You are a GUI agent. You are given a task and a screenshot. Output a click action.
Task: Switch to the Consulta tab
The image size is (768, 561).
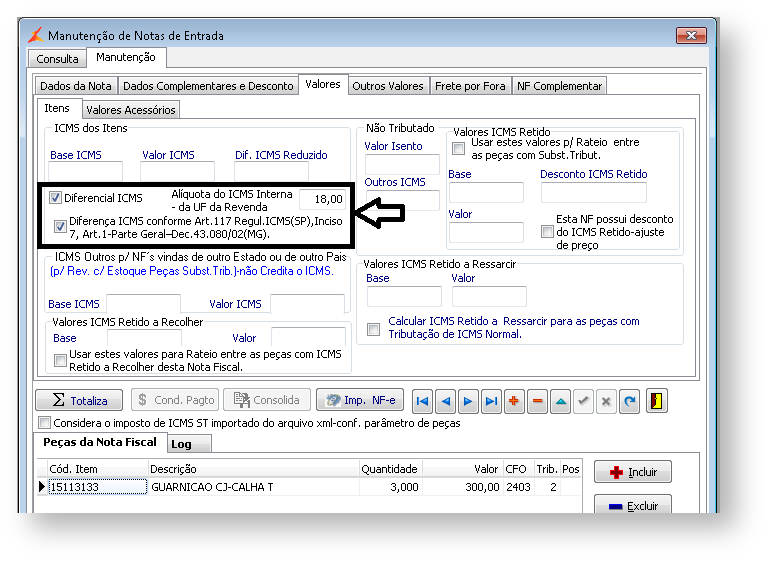click(57, 59)
